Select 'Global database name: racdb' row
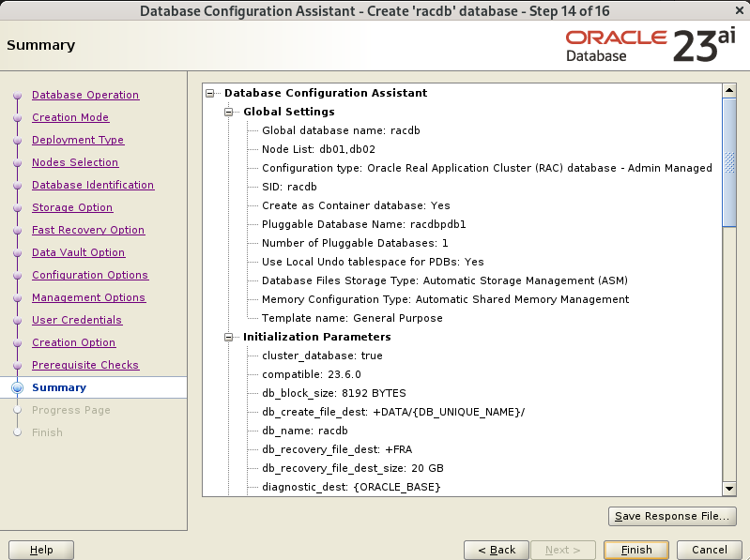The width and height of the screenshot is (750, 560). tap(341, 130)
